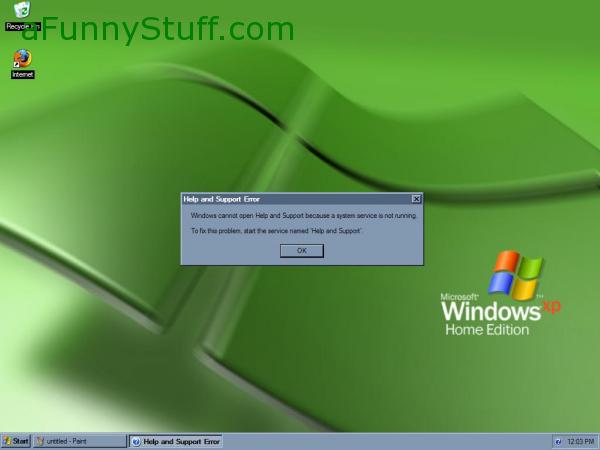Open the Start menu

pos(16,441)
